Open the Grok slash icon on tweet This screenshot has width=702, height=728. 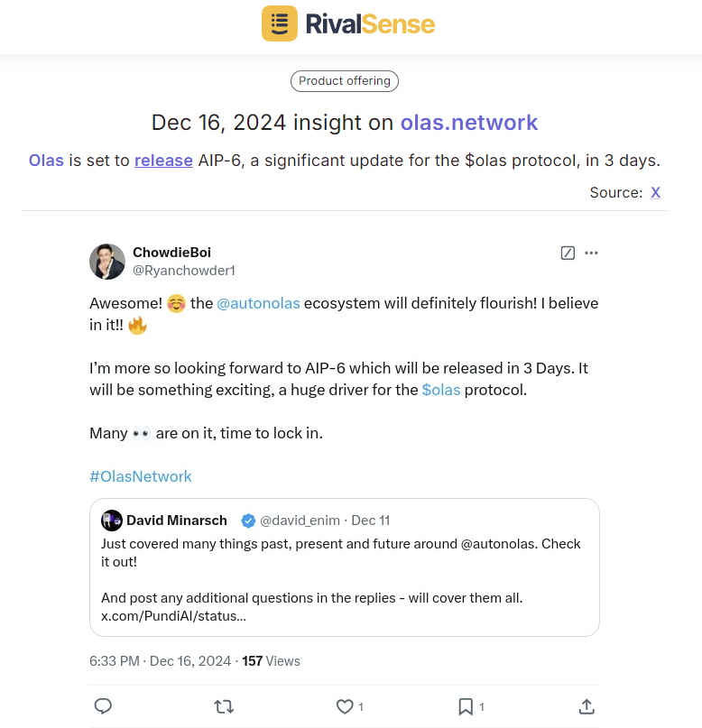[x=568, y=253]
